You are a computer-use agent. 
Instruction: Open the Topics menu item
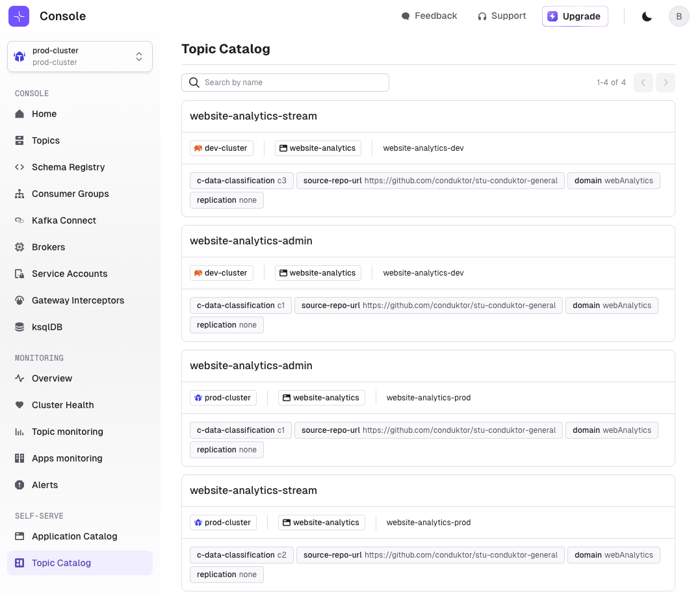tap(80, 140)
